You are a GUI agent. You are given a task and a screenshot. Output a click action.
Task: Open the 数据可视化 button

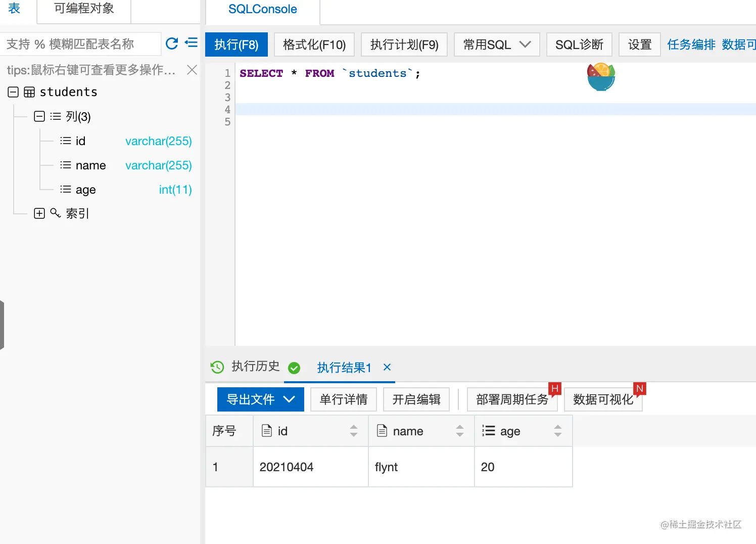(603, 399)
